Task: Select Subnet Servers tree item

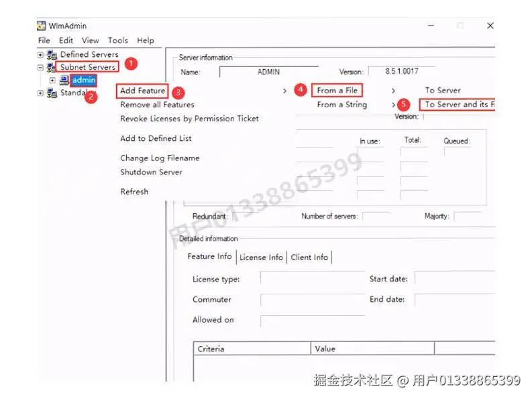Action: pos(87,67)
